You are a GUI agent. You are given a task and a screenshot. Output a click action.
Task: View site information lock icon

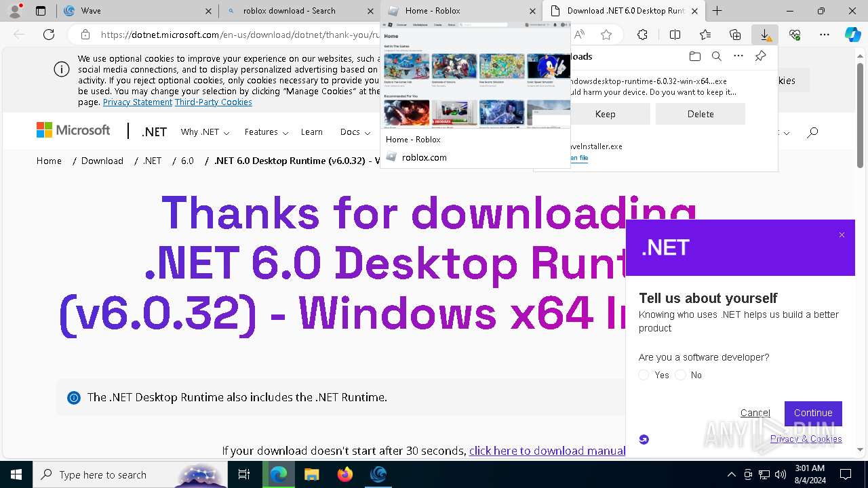[85, 35]
